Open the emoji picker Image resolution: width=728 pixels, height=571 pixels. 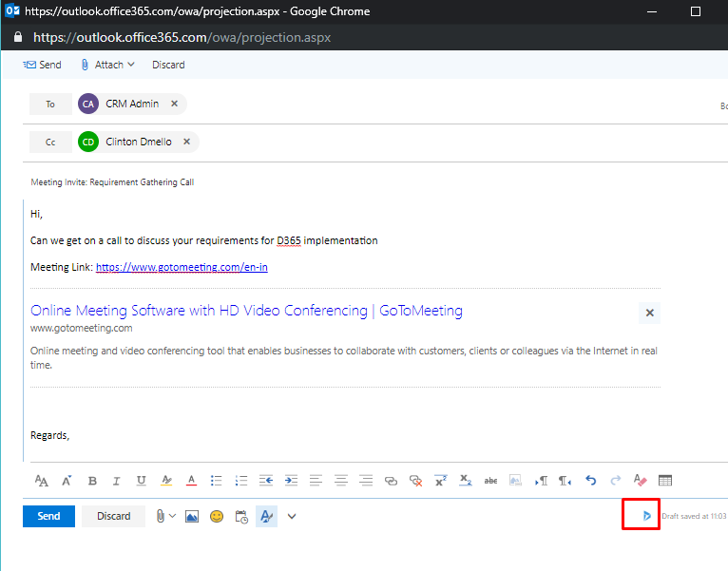click(x=217, y=516)
